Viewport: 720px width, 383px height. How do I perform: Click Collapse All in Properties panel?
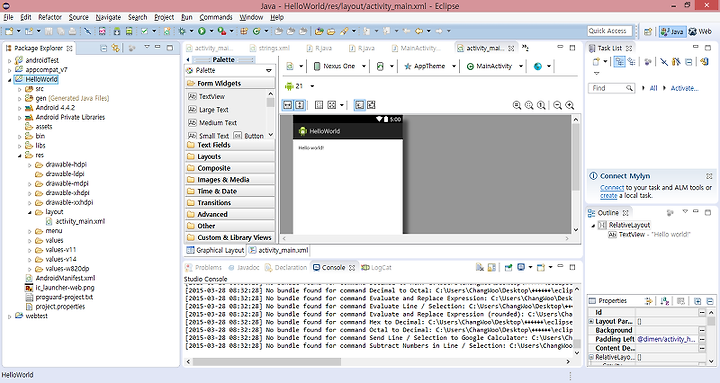710,301
